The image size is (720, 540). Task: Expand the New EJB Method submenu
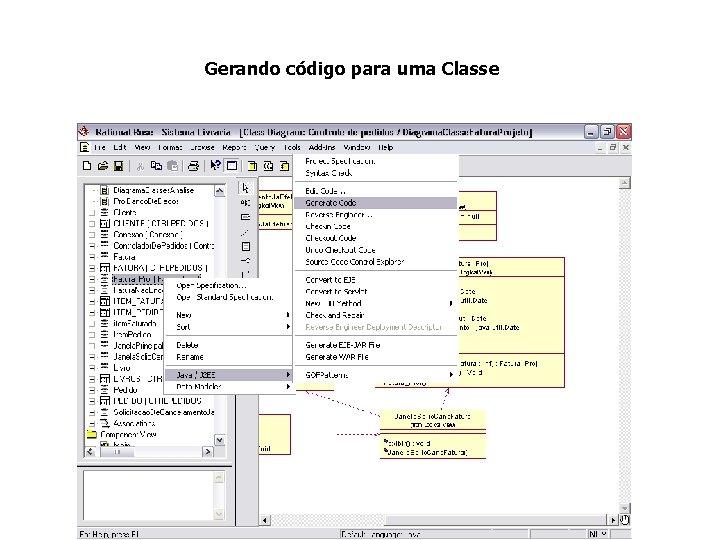click(x=375, y=304)
